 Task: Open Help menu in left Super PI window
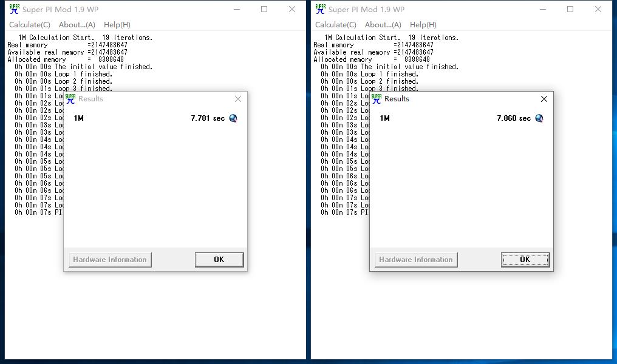(x=117, y=25)
